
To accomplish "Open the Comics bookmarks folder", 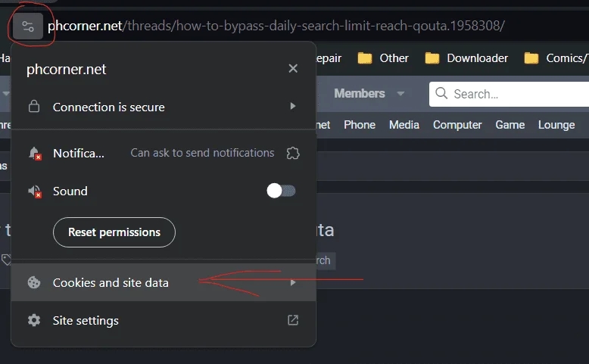I will pyautogui.click(x=556, y=58).
